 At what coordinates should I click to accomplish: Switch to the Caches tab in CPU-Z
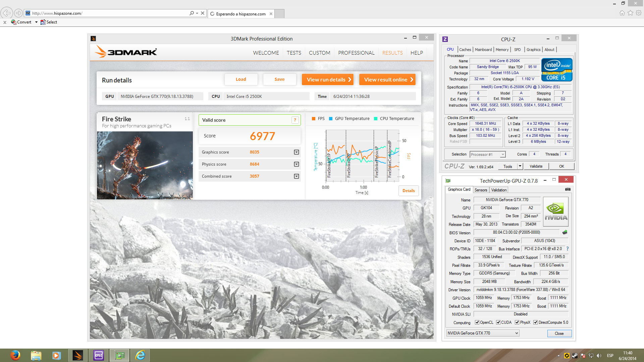[x=465, y=50]
